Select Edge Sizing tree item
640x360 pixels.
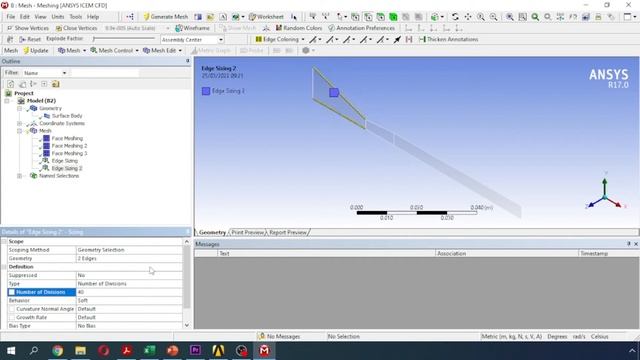click(64, 161)
